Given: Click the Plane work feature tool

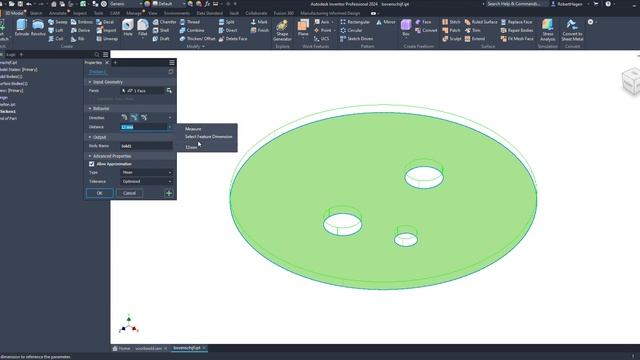Looking at the screenshot, I should coord(303,28).
